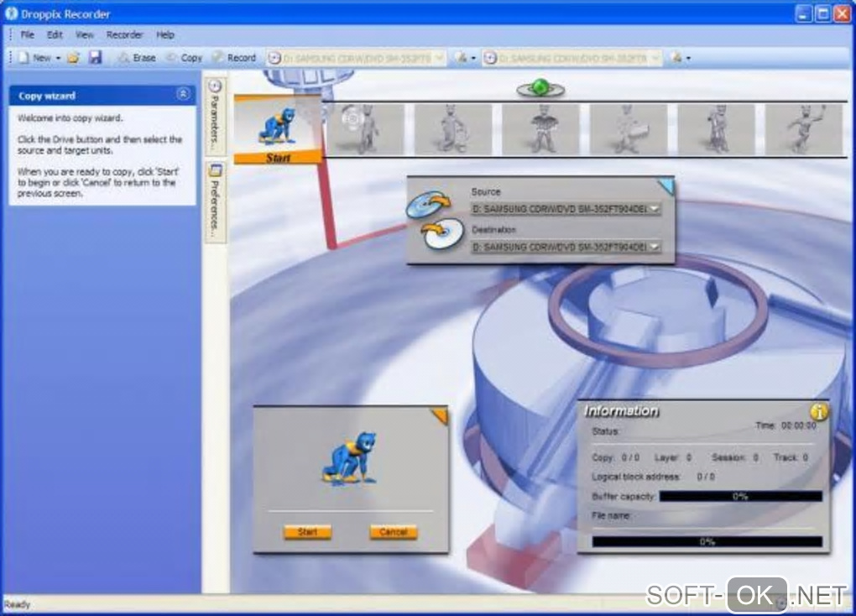
Task: Open the Help menu
Action: (x=165, y=35)
